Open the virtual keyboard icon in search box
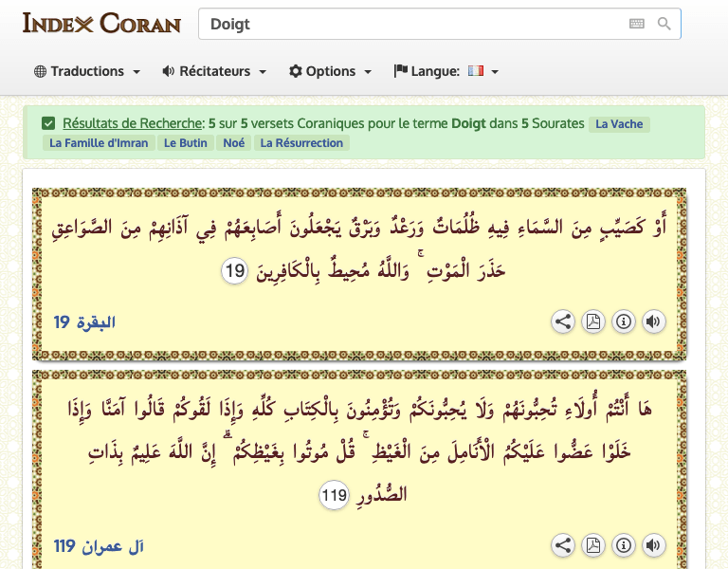 click(x=636, y=24)
